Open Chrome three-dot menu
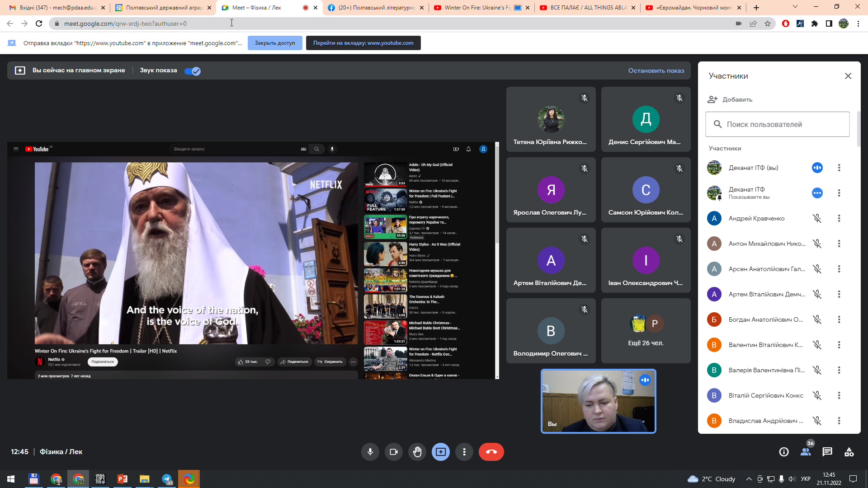The height and width of the screenshot is (488, 868). (x=858, y=23)
